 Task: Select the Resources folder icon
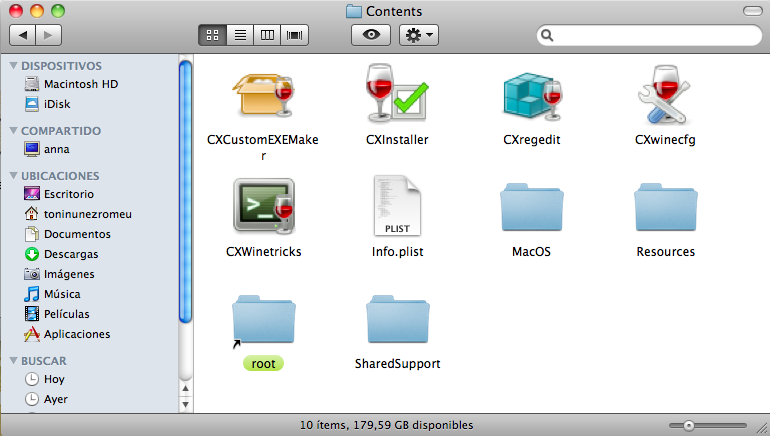click(665, 208)
